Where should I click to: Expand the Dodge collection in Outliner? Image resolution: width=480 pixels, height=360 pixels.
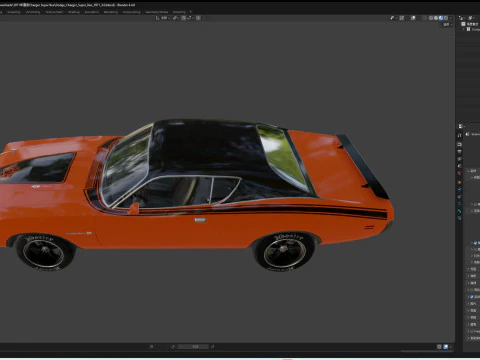pos(463,29)
